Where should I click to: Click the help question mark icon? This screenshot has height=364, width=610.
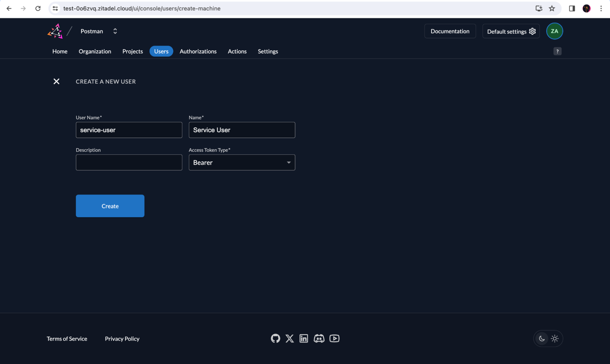click(558, 52)
